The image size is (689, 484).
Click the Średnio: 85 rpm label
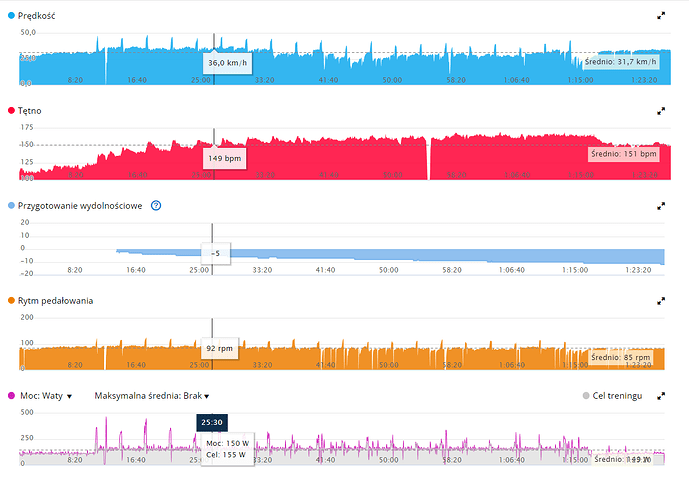pos(620,357)
